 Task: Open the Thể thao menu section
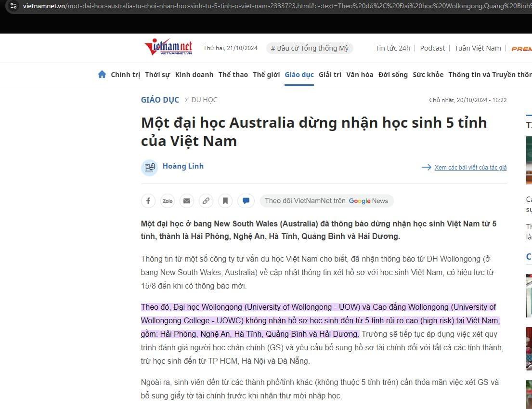click(233, 75)
